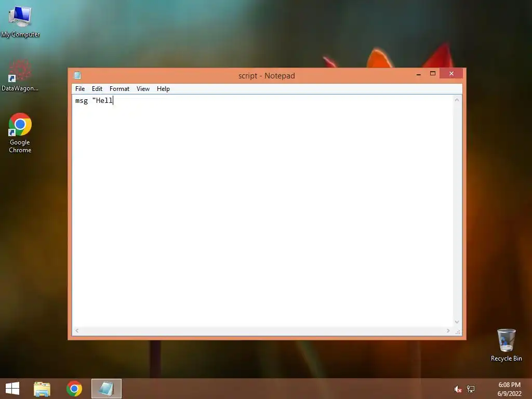Maximize the Notepad window
The width and height of the screenshot is (532, 399).
[433, 74]
